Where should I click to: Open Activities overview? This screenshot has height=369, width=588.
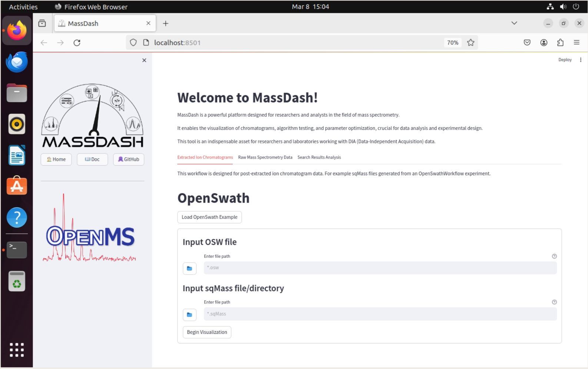click(x=23, y=7)
